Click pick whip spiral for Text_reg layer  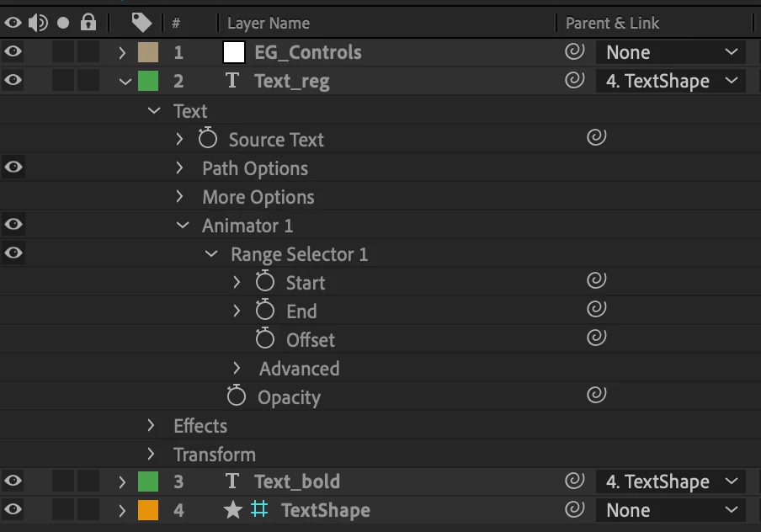pyautogui.click(x=574, y=81)
